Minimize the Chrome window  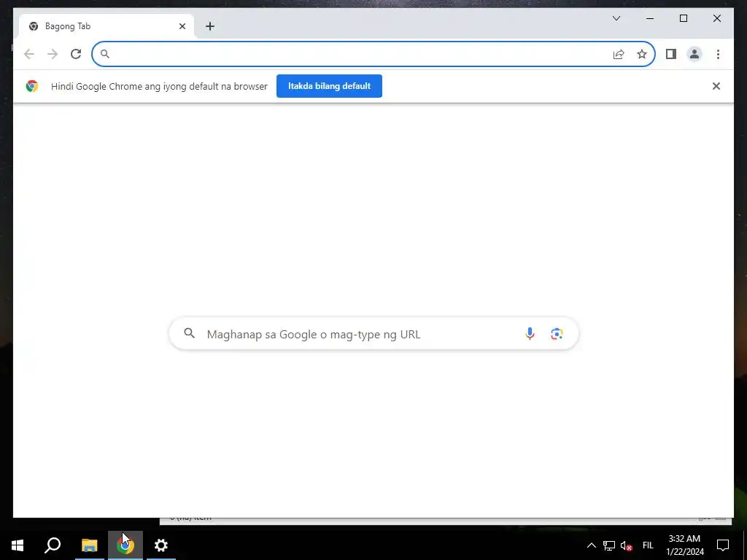[650, 18]
